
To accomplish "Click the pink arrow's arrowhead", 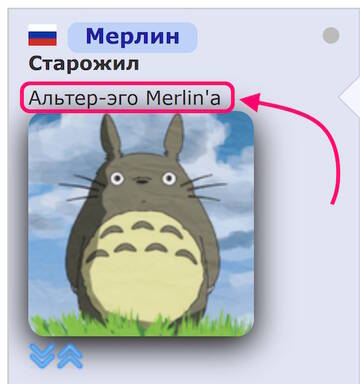I will pos(250,102).
